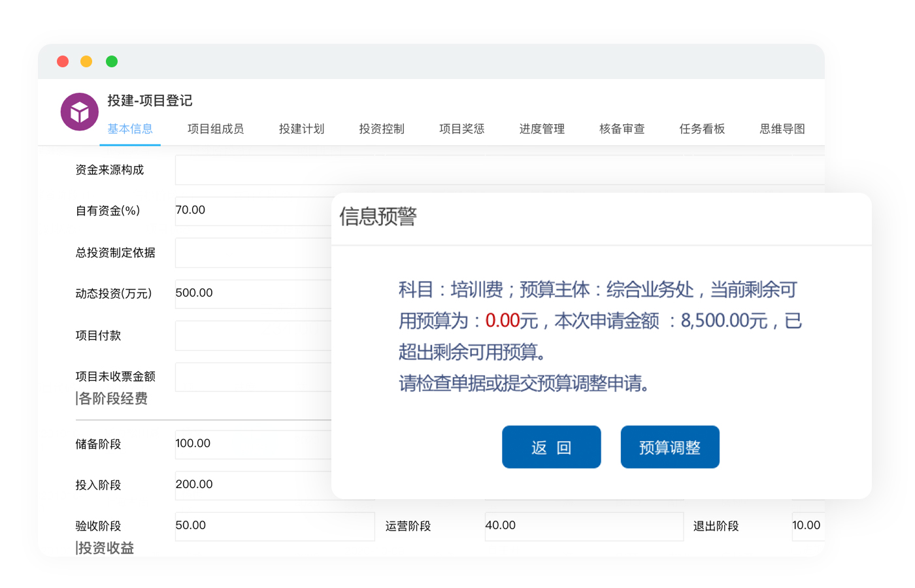Click the 验收阶段 field showing 50.00

274,527
